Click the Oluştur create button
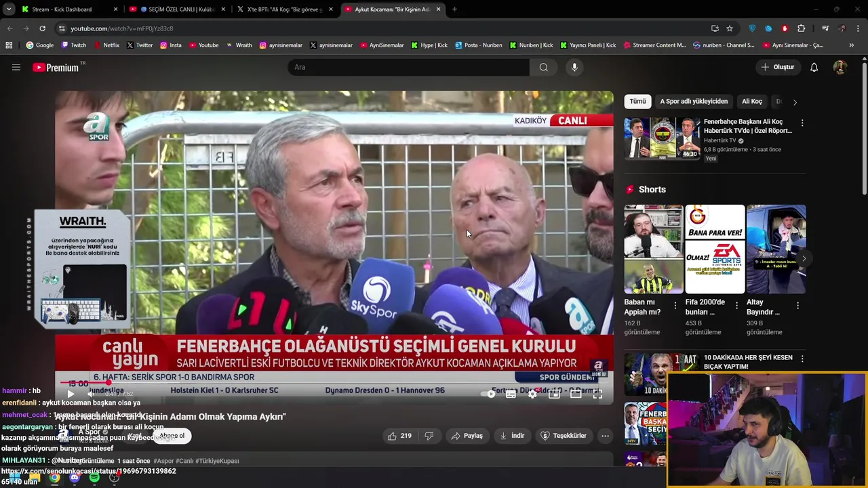868x488 pixels. (x=777, y=67)
